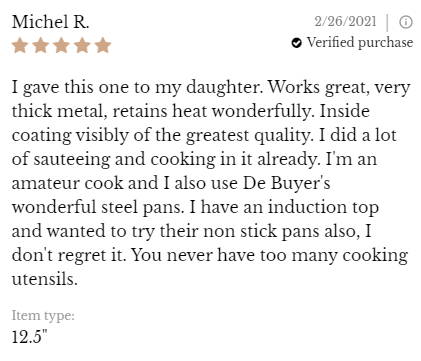The width and height of the screenshot is (421, 361).
Task: Click the verified purchase checkmark badge
Action: click(x=296, y=43)
